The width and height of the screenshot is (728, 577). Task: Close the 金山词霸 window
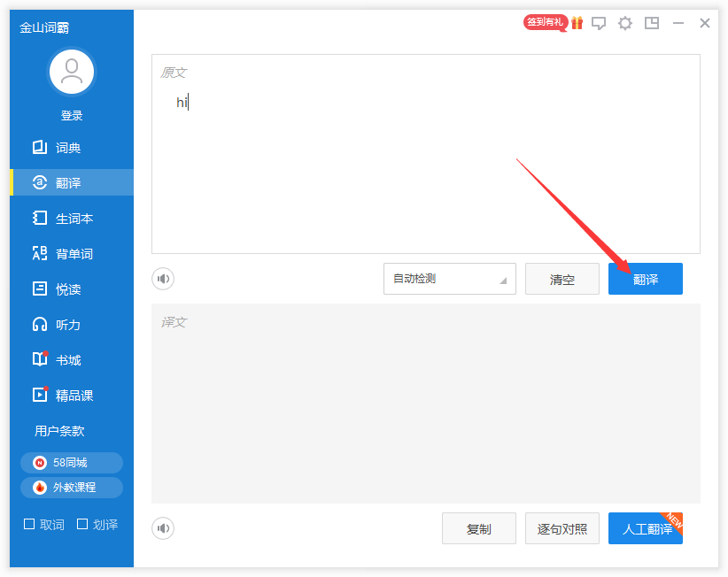pos(705,23)
